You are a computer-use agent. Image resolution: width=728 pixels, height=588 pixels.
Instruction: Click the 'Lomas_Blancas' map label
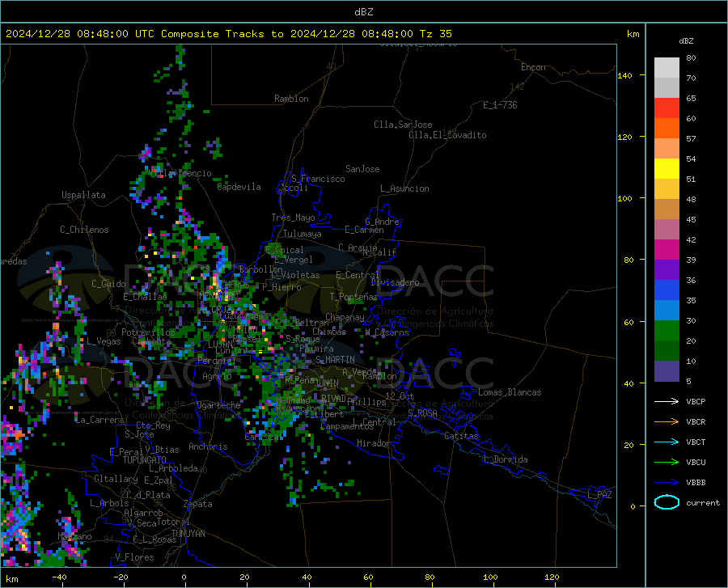[x=510, y=392]
